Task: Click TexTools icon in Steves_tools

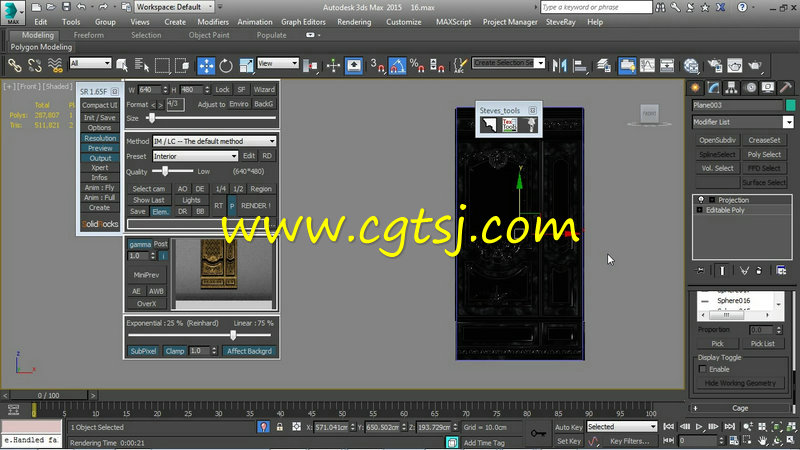Action: coord(510,125)
